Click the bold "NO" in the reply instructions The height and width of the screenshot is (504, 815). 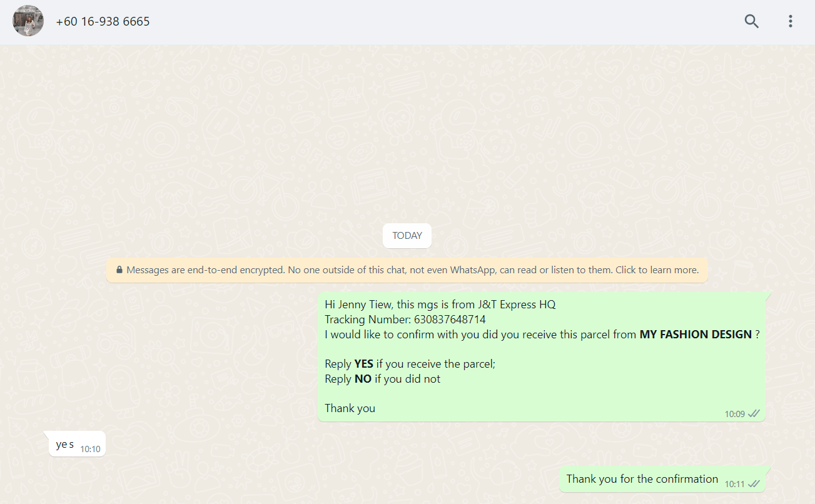[x=363, y=379]
